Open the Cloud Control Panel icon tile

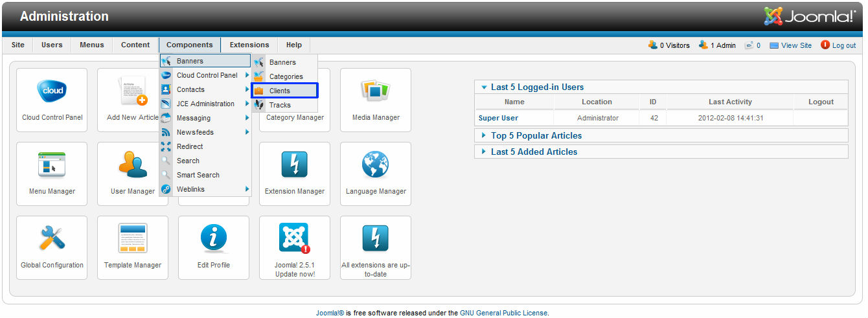point(52,100)
